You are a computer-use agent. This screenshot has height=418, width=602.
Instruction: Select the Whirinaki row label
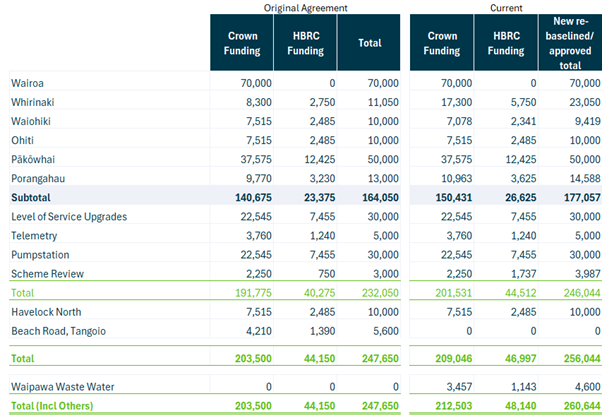[x=34, y=103]
